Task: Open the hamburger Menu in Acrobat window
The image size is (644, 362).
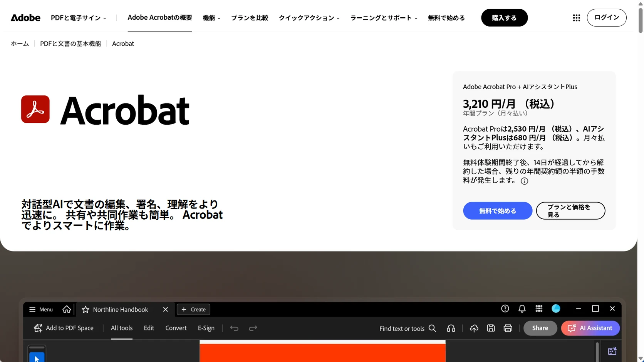Action: [41, 309]
